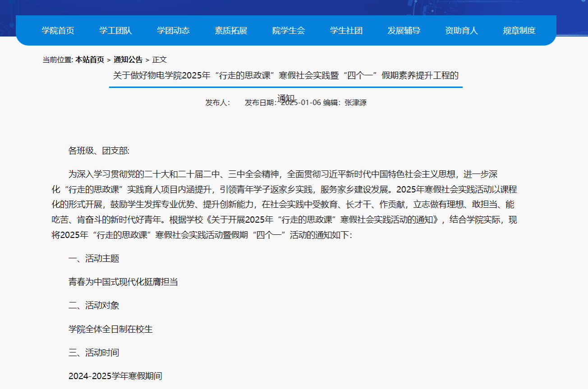Click the editor name 张津源
This screenshot has width=588, height=389.
(355, 103)
